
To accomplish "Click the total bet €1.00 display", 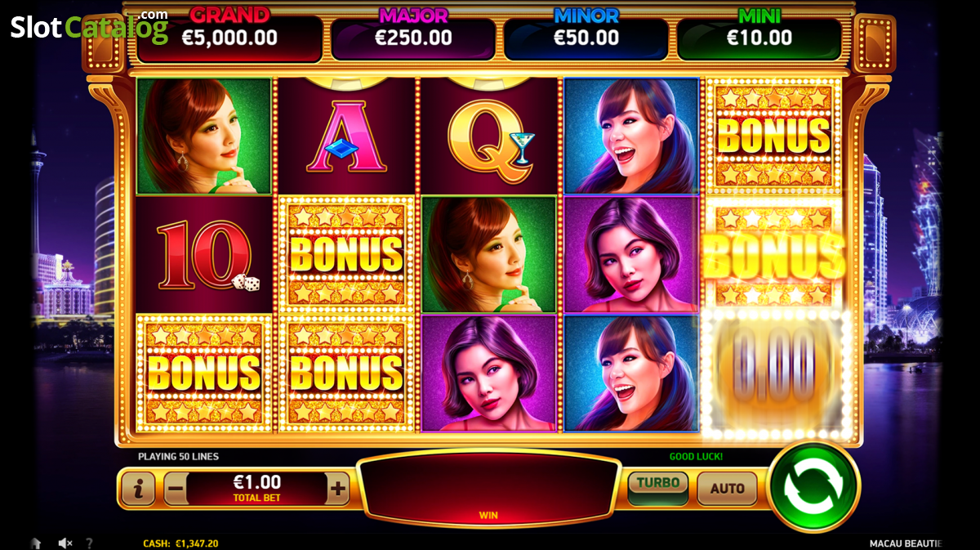I will coord(256,488).
